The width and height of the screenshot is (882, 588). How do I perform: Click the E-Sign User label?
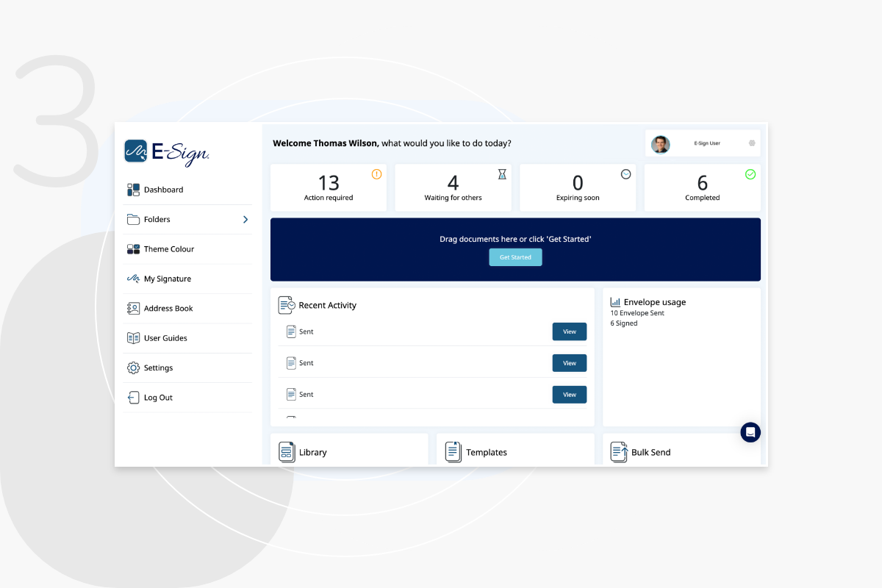(x=707, y=143)
